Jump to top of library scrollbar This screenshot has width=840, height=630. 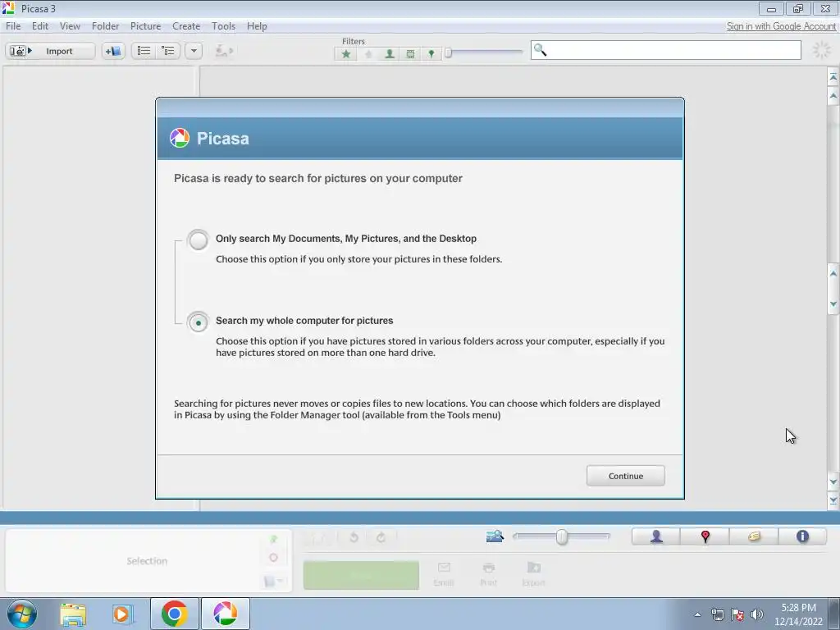tap(833, 77)
